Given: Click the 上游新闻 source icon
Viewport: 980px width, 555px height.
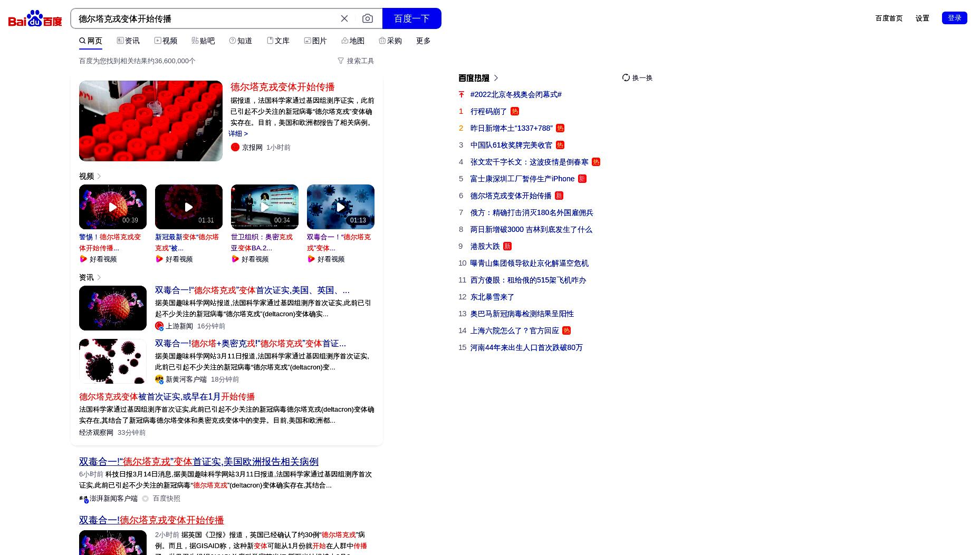Looking at the screenshot, I should [x=159, y=326].
